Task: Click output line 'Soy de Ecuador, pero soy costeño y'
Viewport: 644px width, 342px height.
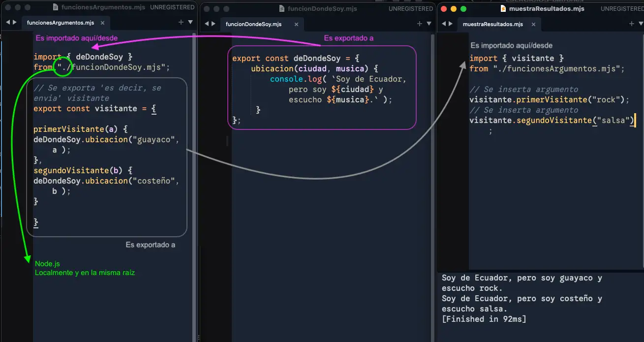Action: coord(522,299)
